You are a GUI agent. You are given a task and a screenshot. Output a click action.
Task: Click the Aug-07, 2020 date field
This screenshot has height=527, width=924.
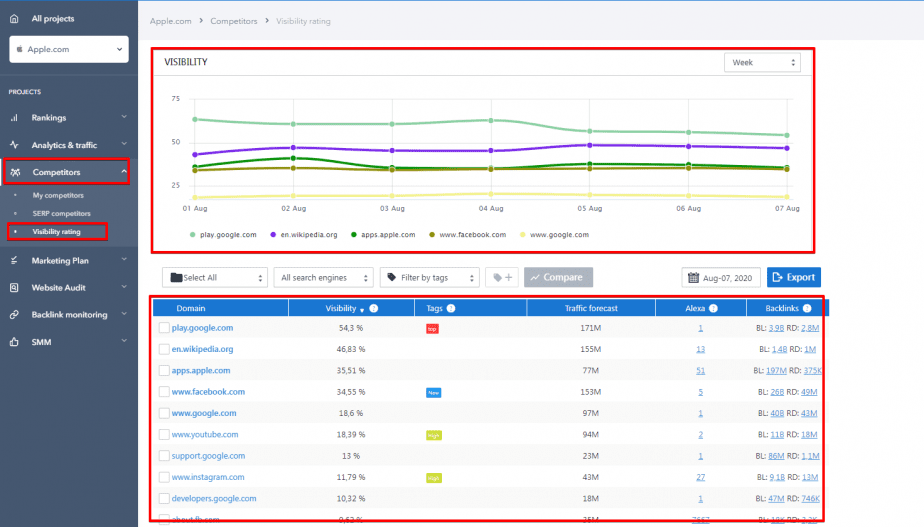(721, 277)
